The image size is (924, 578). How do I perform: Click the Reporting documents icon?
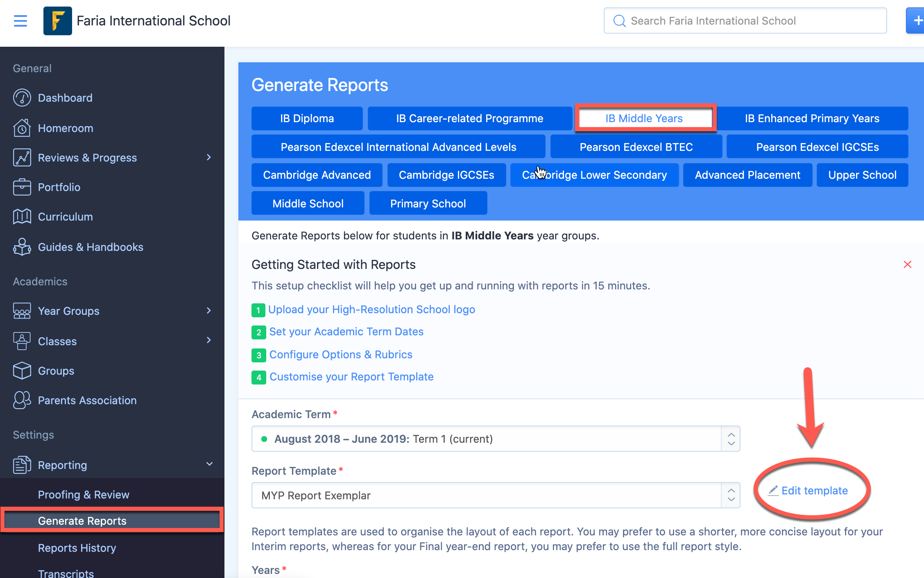22,465
